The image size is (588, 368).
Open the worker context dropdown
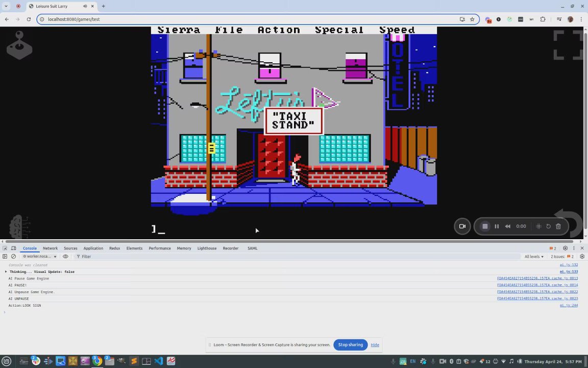coord(39,257)
